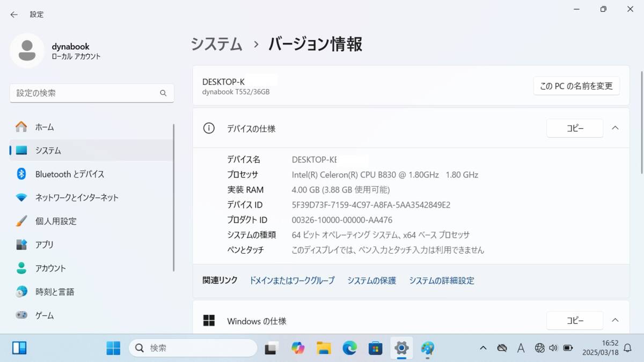644x362 pixels.
Task: Open the アカウント settings section
Action: coord(50,268)
